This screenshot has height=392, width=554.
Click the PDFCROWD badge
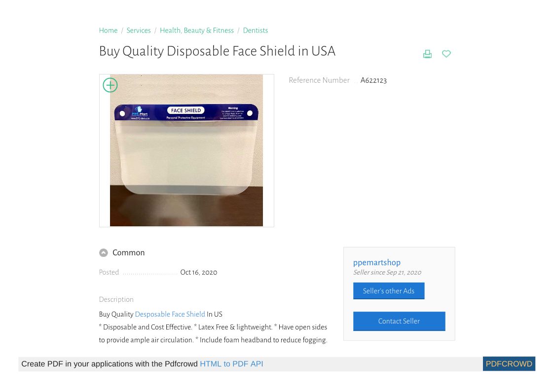[x=509, y=364]
